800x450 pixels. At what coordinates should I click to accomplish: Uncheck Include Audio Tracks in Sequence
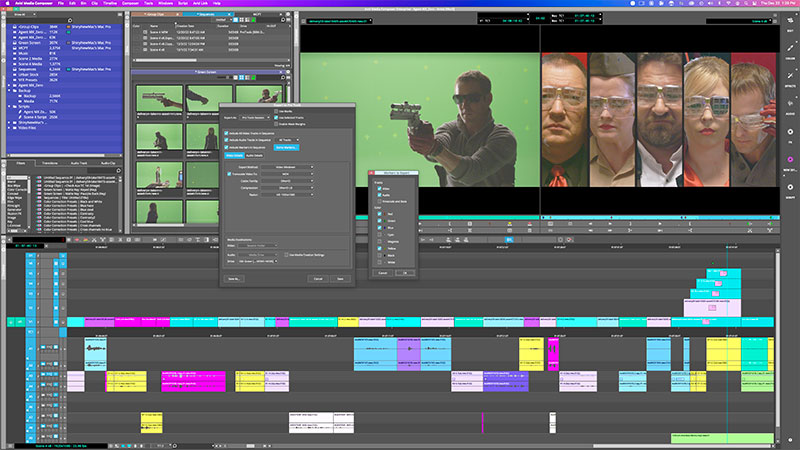(227, 140)
